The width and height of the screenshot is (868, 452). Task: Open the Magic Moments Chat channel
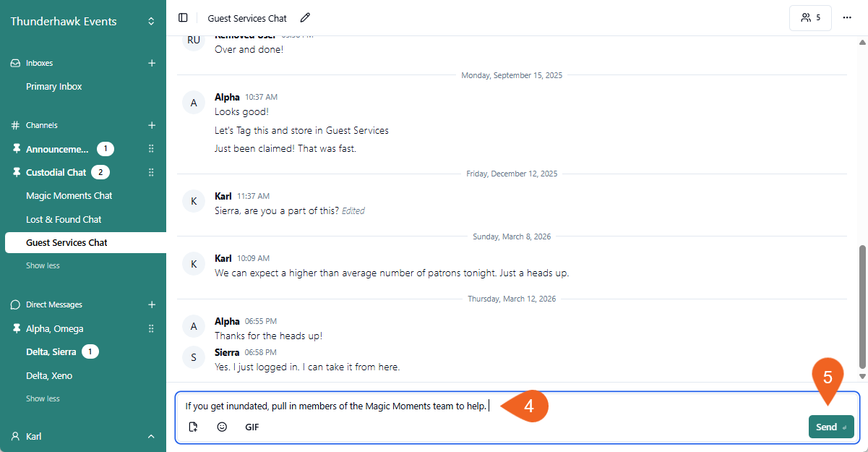click(69, 196)
